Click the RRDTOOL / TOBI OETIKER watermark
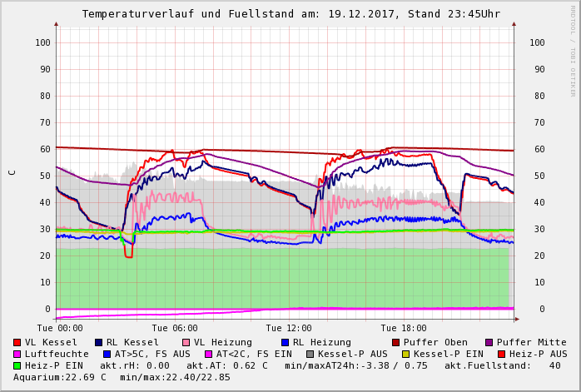581x392 pixels. tap(573, 50)
